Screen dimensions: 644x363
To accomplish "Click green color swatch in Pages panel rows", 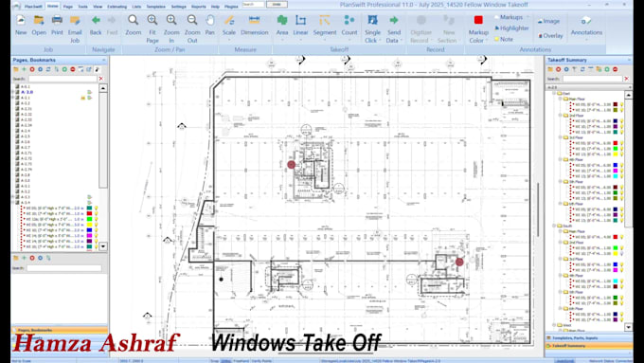I will 89,220.
